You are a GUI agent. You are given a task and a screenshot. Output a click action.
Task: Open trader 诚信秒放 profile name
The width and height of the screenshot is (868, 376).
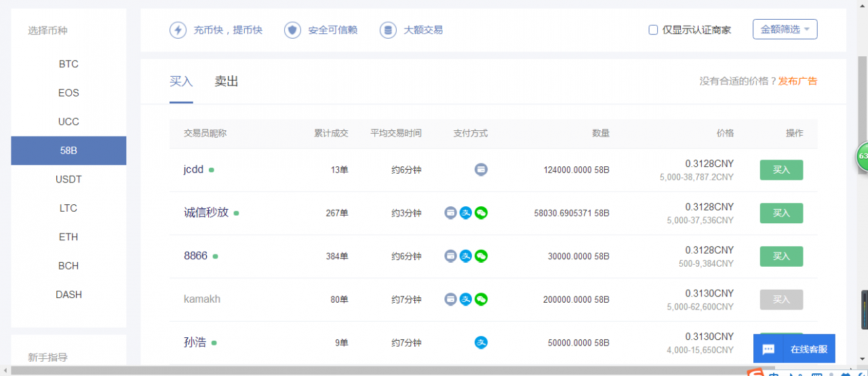206,212
